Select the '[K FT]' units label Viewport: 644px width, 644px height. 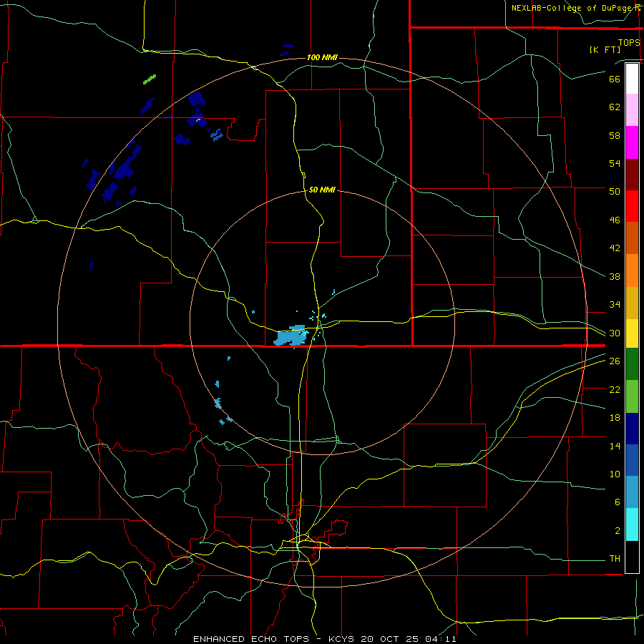click(605, 50)
